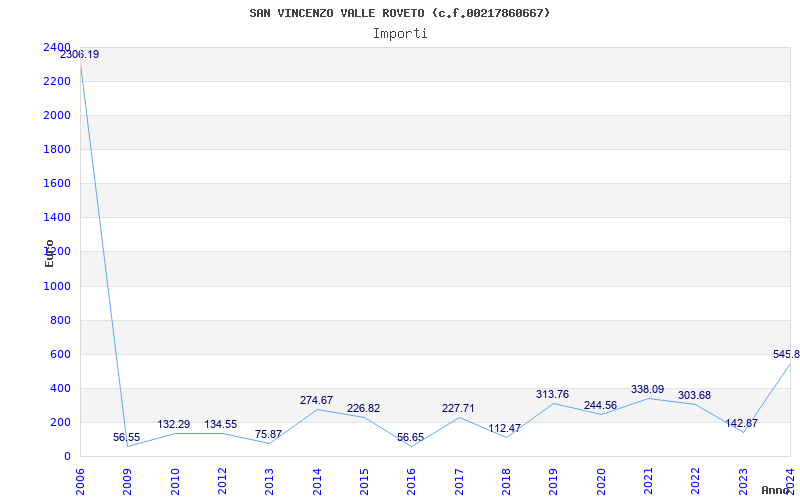Click the 2010 x-axis year label
Screen dimensions: 800x500
174,481
